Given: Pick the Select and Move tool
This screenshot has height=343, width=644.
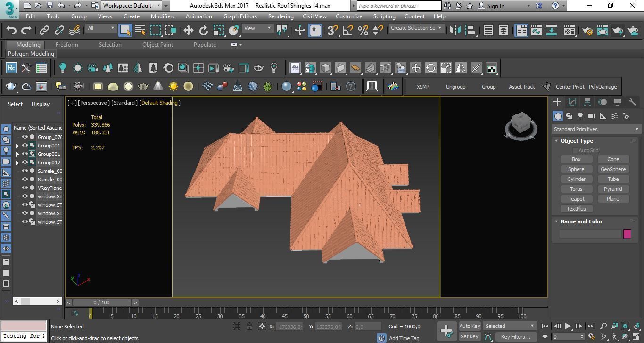Looking at the screenshot, I should [188, 31].
